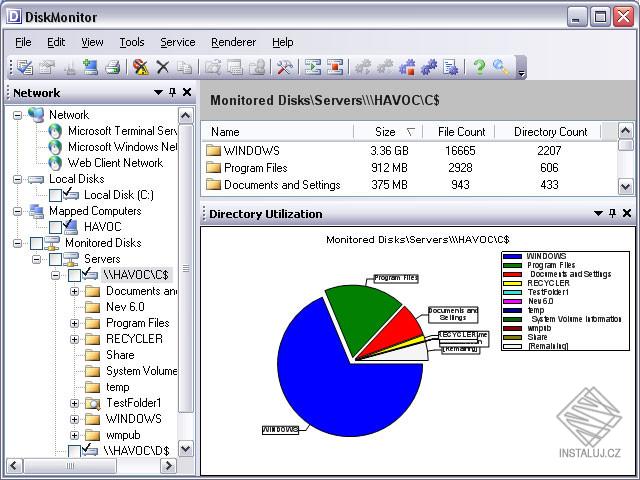
Task: Expand the RECYCLER tree folder
Action: tap(74, 339)
